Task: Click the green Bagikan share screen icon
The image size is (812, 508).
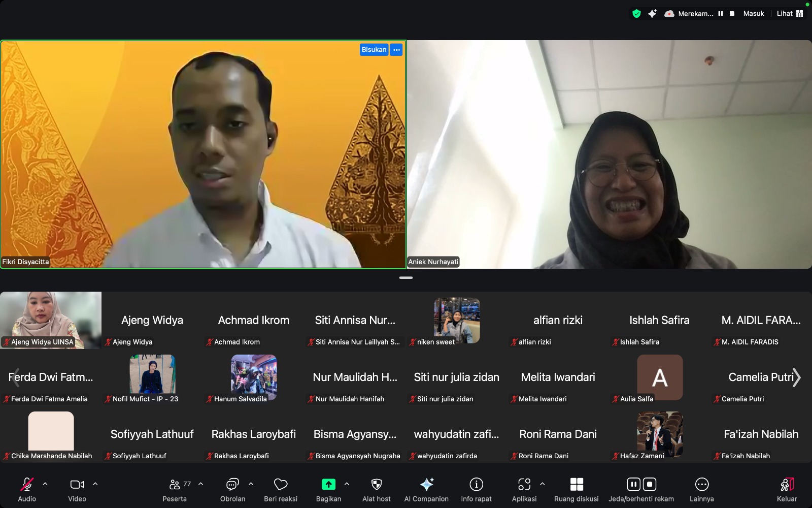Action: click(328, 485)
